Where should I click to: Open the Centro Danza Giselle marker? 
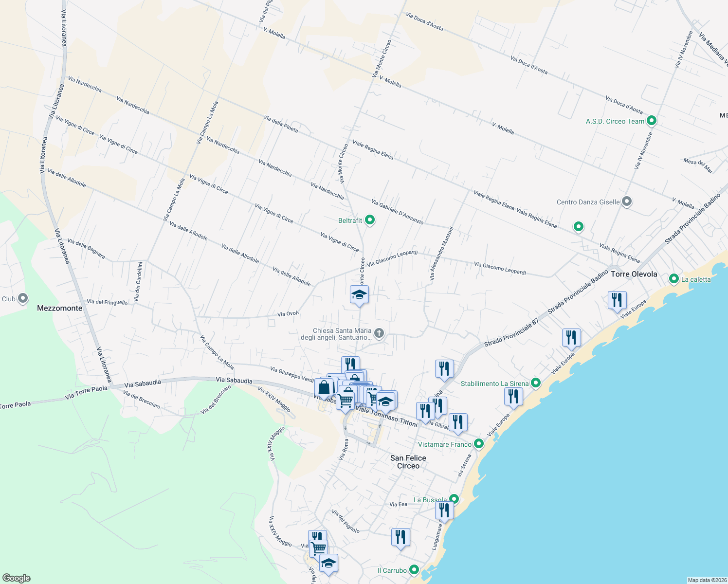pyautogui.click(x=627, y=201)
